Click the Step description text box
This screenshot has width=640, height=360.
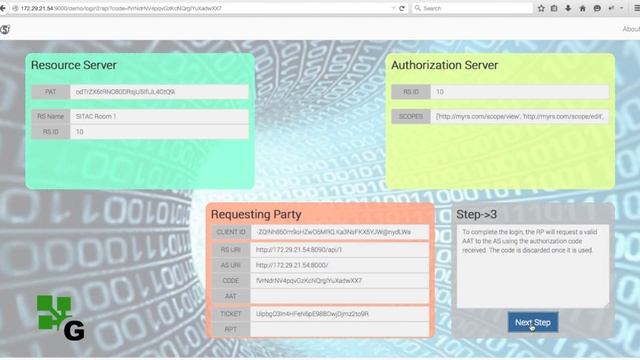pyautogui.click(x=533, y=266)
